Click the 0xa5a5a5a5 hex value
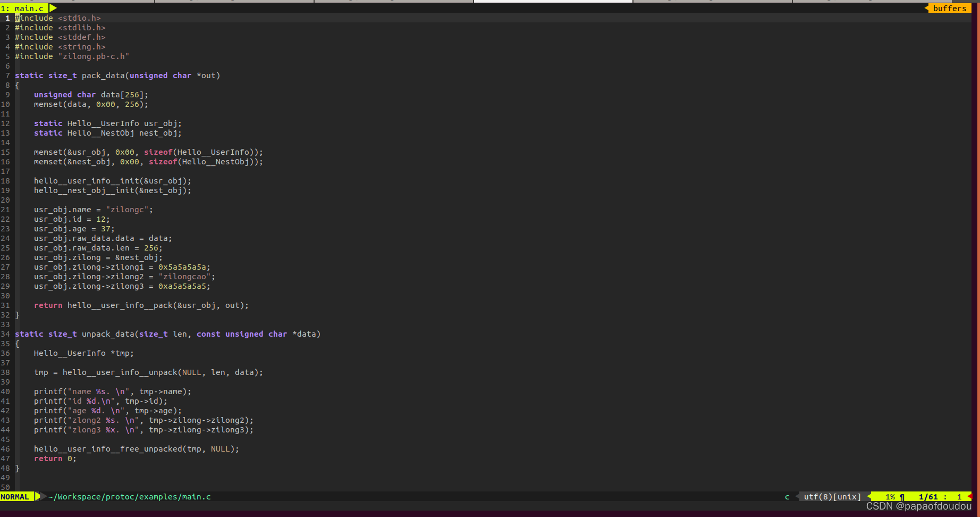The image size is (980, 517). (182, 286)
